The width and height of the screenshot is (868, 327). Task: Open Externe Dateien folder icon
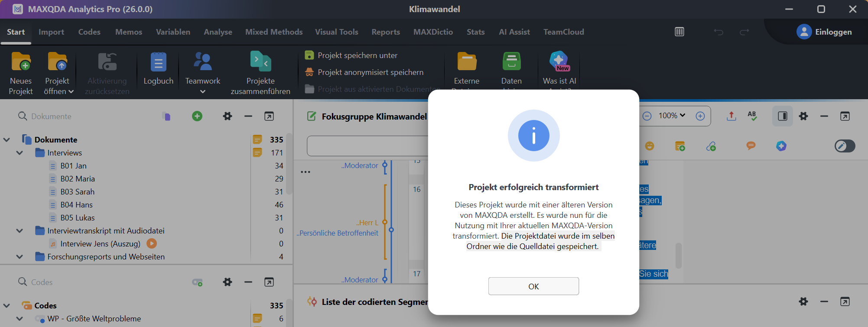click(x=466, y=62)
